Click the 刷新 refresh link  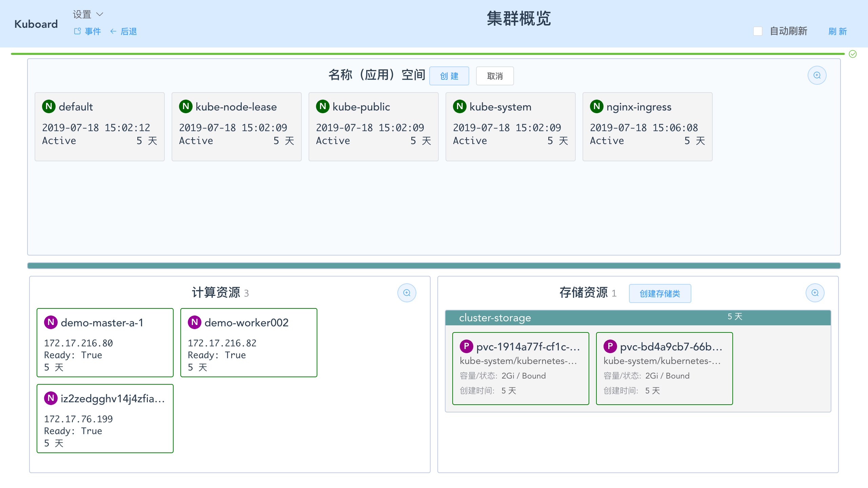tap(837, 31)
